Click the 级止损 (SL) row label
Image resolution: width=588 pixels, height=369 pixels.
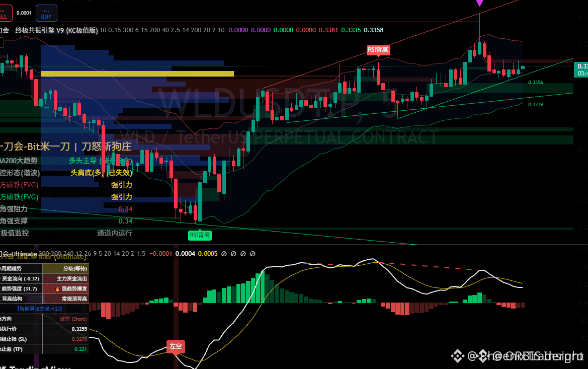(x=14, y=339)
